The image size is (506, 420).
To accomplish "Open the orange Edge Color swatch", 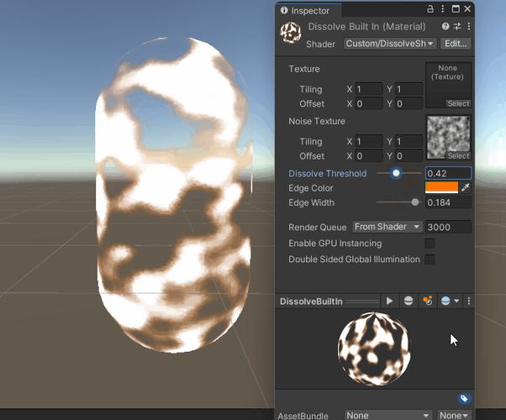I will coord(441,188).
